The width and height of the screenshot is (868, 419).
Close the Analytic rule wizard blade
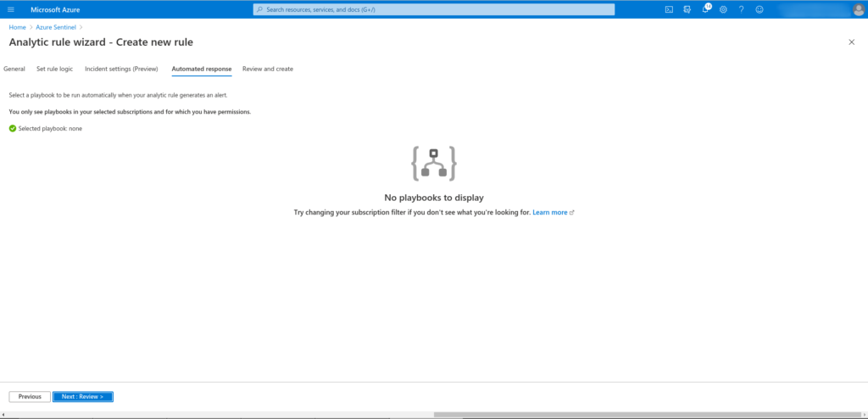(x=851, y=42)
